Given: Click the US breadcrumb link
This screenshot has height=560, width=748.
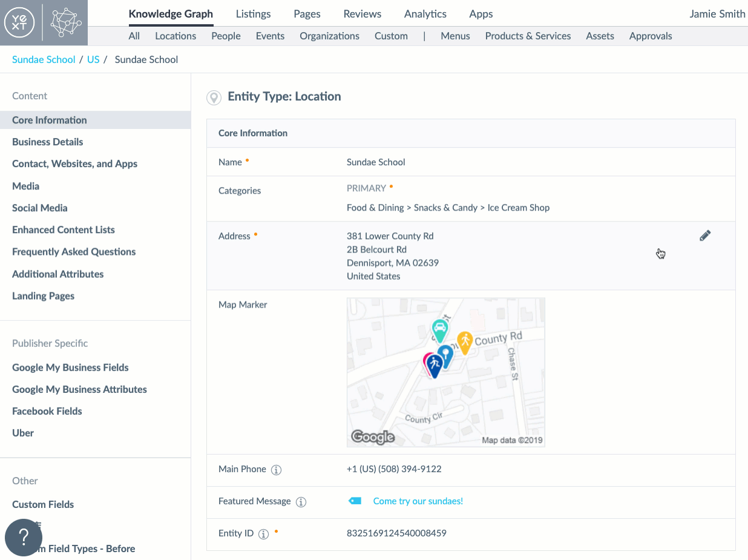Looking at the screenshot, I should (x=93, y=59).
